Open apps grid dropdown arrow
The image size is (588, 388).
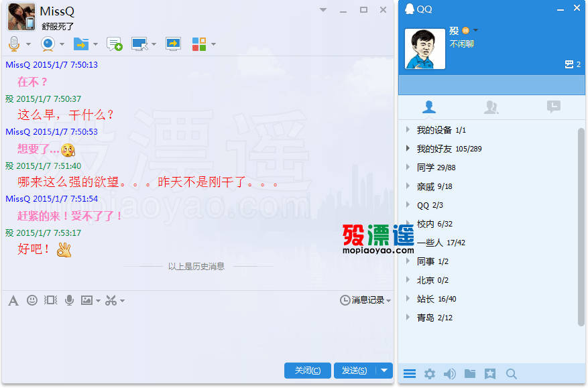(213, 44)
